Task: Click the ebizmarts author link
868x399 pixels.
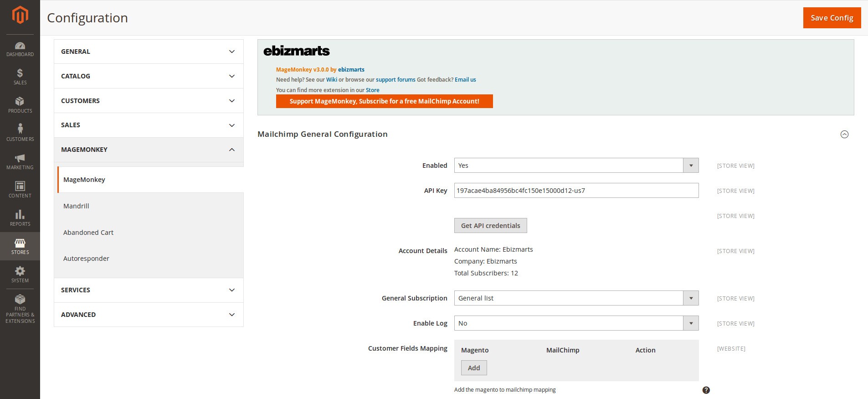Action: pyautogui.click(x=351, y=70)
